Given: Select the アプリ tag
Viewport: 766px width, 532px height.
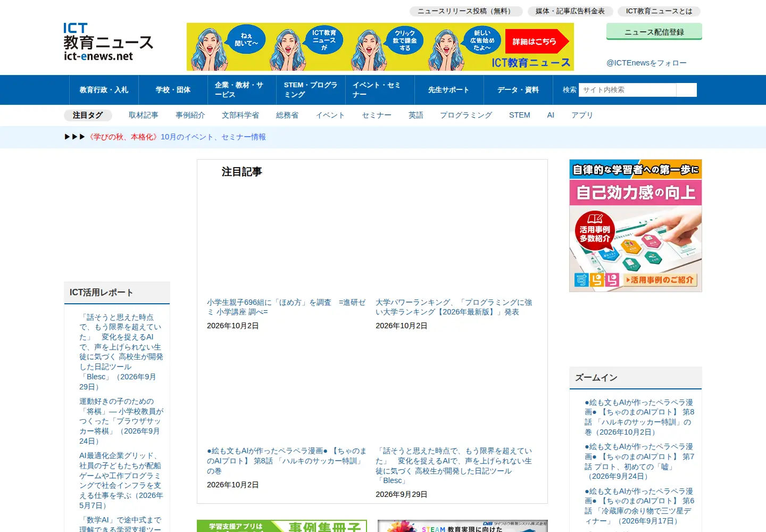Looking at the screenshot, I should [582, 115].
